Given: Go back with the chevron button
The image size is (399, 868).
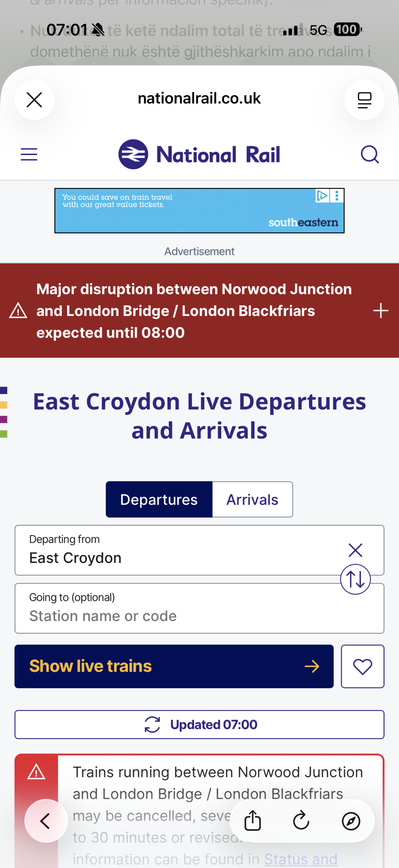Looking at the screenshot, I should click(x=46, y=821).
